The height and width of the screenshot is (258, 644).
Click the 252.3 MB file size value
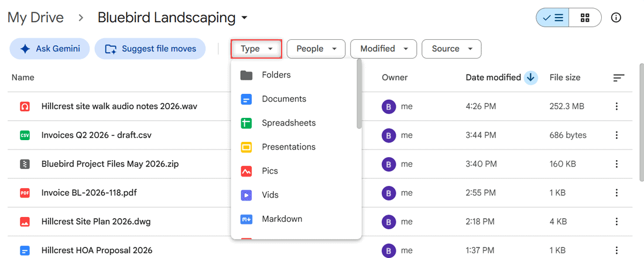pos(567,107)
